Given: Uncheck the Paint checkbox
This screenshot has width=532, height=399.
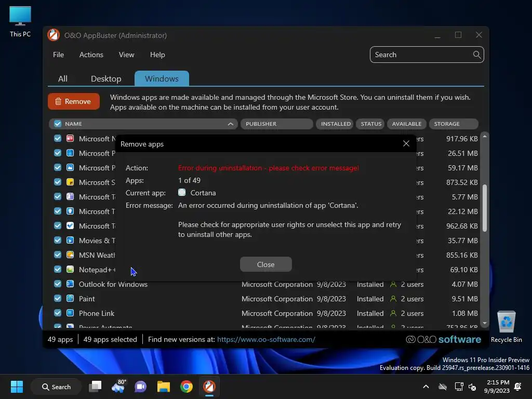Looking at the screenshot, I should 58,299.
